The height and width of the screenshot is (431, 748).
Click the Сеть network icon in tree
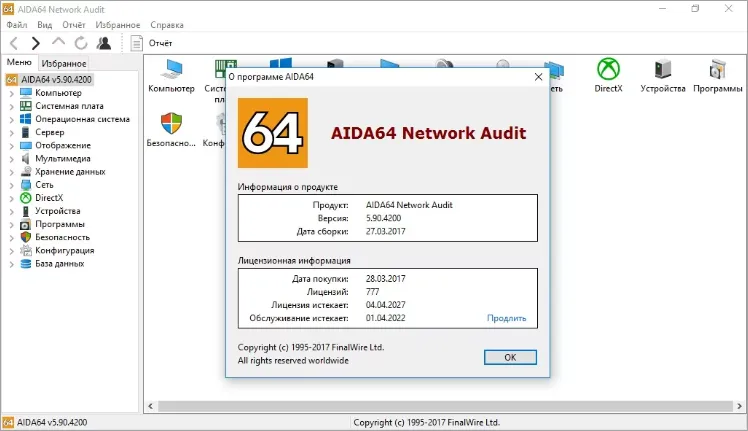pos(26,185)
